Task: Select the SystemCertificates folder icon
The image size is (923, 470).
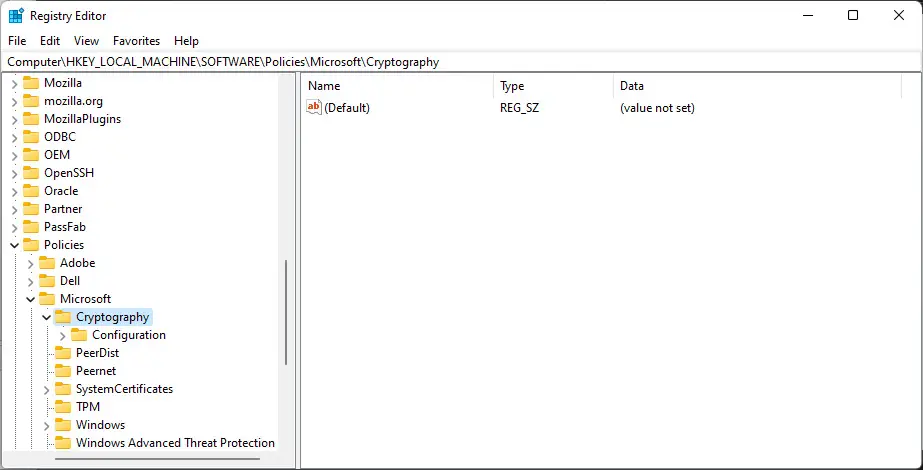Action: click(x=62, y=389)
